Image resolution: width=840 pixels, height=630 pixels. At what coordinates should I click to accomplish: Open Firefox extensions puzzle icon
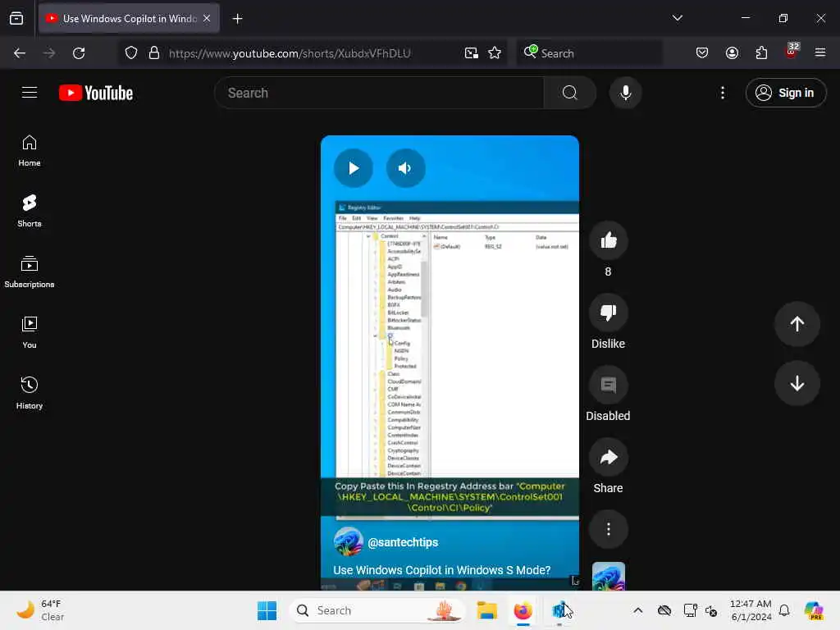tap(761, 53)
